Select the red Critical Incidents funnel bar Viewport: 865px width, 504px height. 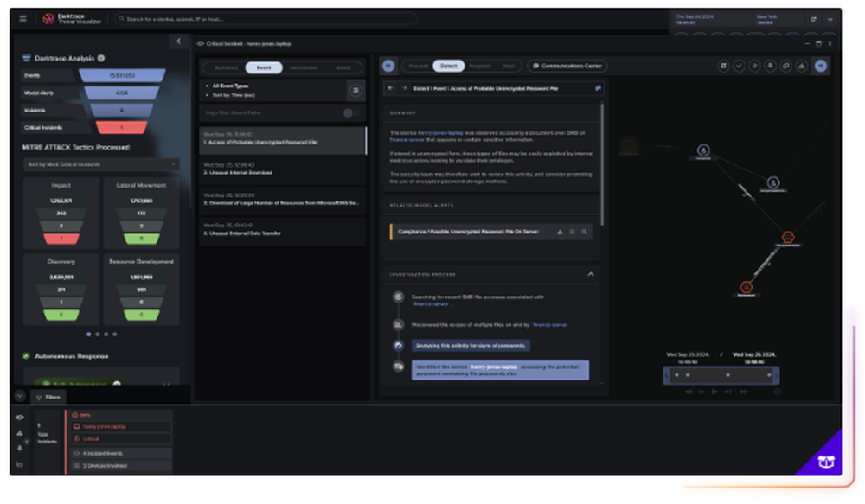(x=122, y=127)
